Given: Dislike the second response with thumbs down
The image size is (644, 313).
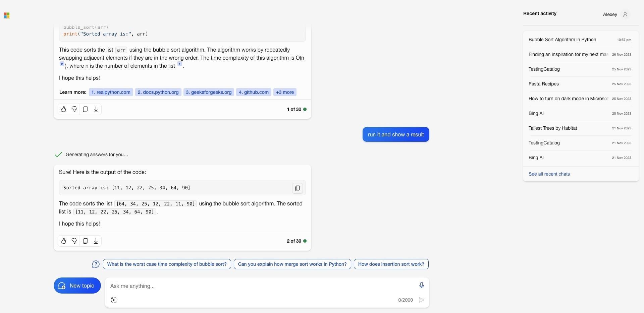Looking at the screenshot, I should [74, 241].
